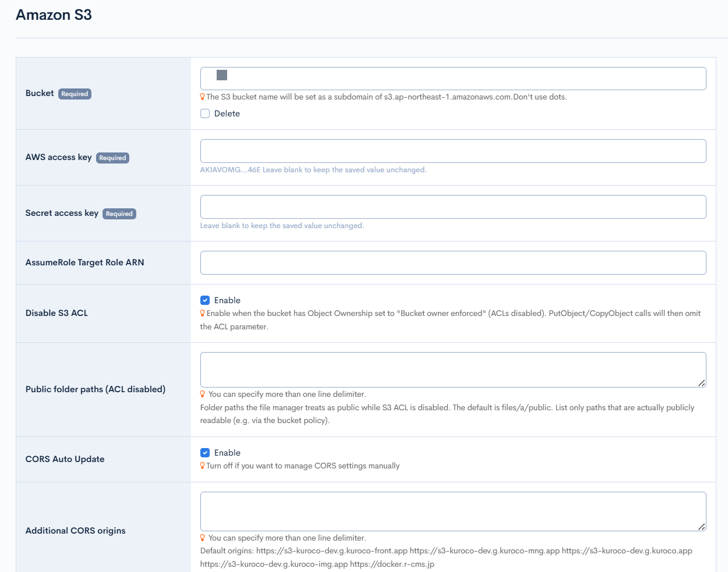Image resolution: width=728 pixels, height=572 pixels.
Task: Click inside Additional CORS origins textarea
Action: click(453, 511)
